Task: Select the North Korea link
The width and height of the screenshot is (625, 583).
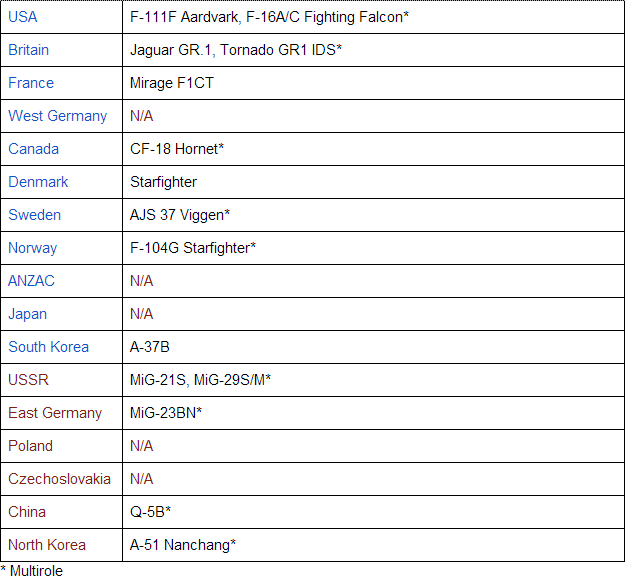Action: [47, 545]
